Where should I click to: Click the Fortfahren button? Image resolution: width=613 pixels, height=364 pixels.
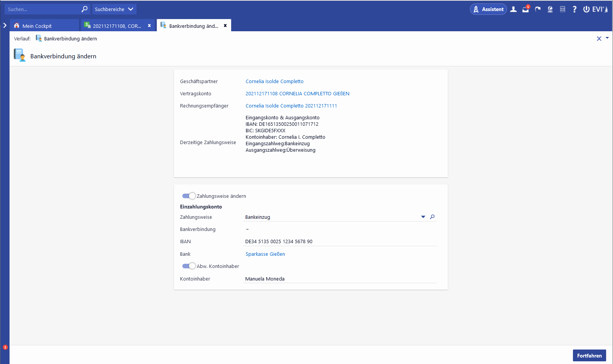[589, 356]
